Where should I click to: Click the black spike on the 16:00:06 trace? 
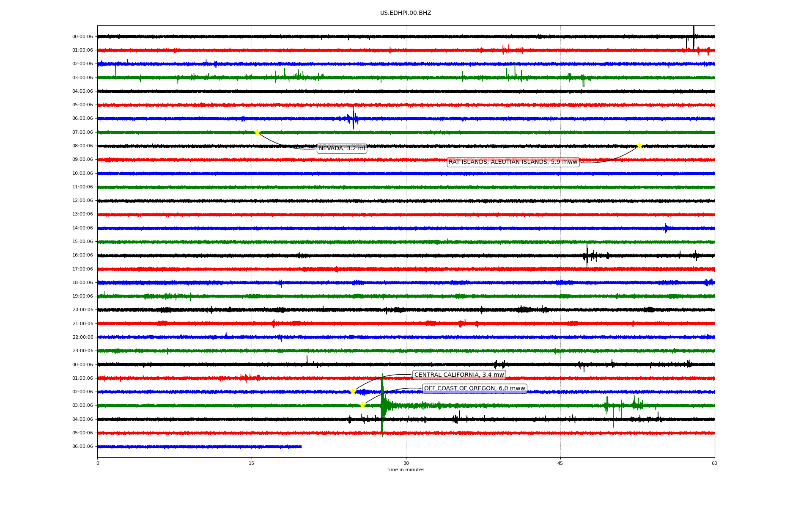[587, 255]
